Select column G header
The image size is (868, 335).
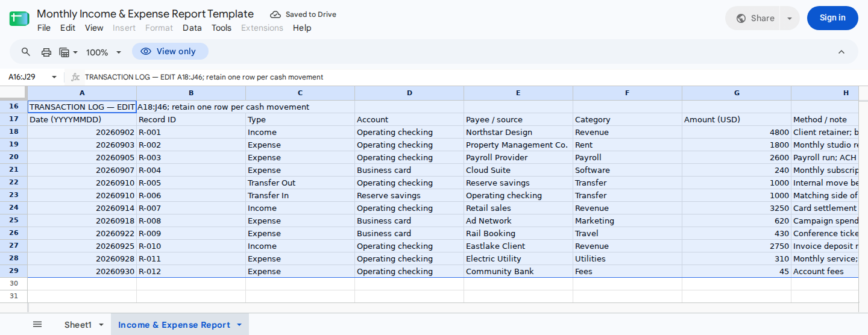click(737, 93)
